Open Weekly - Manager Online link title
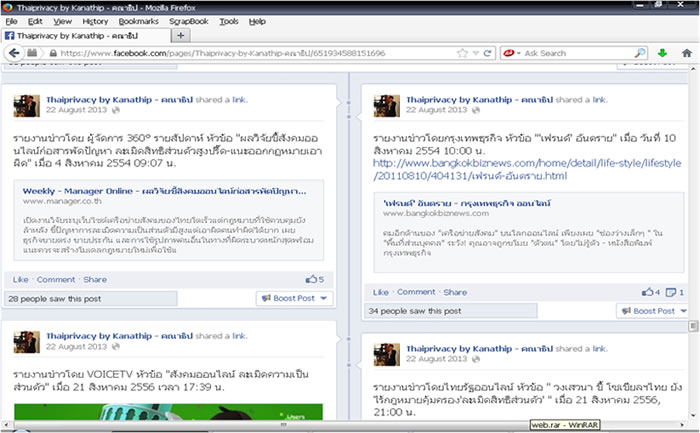The width and height of the screenshot is (700, 433). pos(164,191)
